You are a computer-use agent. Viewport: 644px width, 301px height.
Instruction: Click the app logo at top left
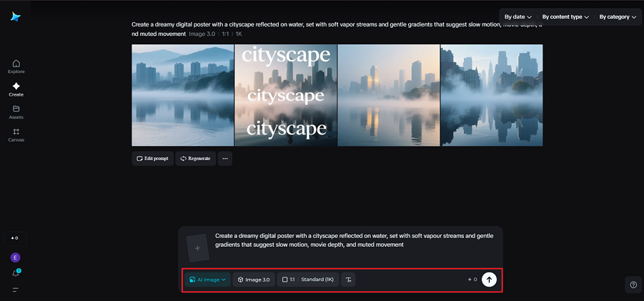[x=16, y=16]
